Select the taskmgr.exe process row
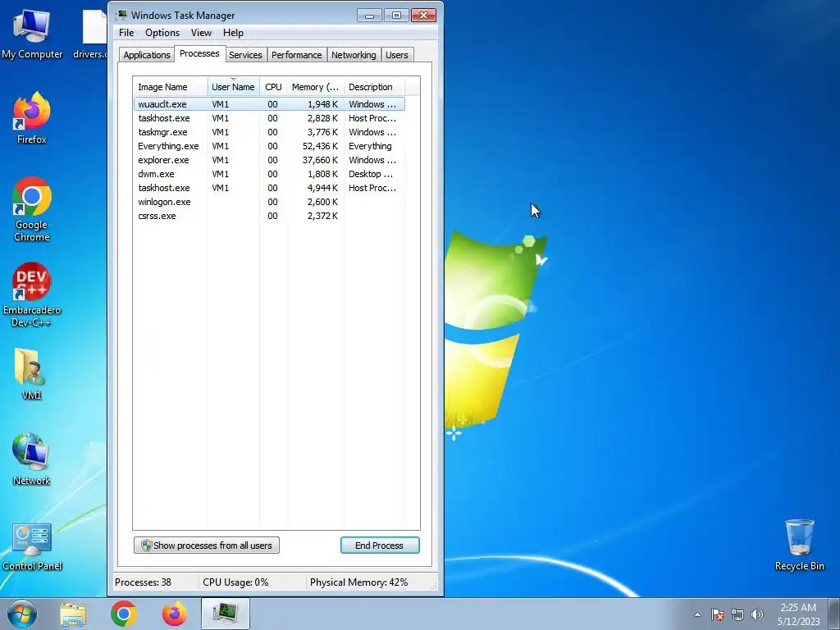840x630 pixels. point(269,132)
